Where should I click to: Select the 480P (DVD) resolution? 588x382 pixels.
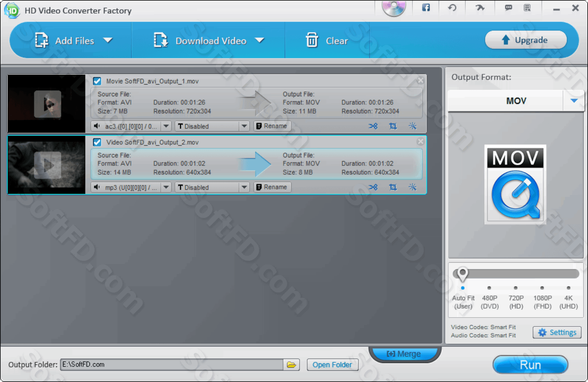(490, 302)
